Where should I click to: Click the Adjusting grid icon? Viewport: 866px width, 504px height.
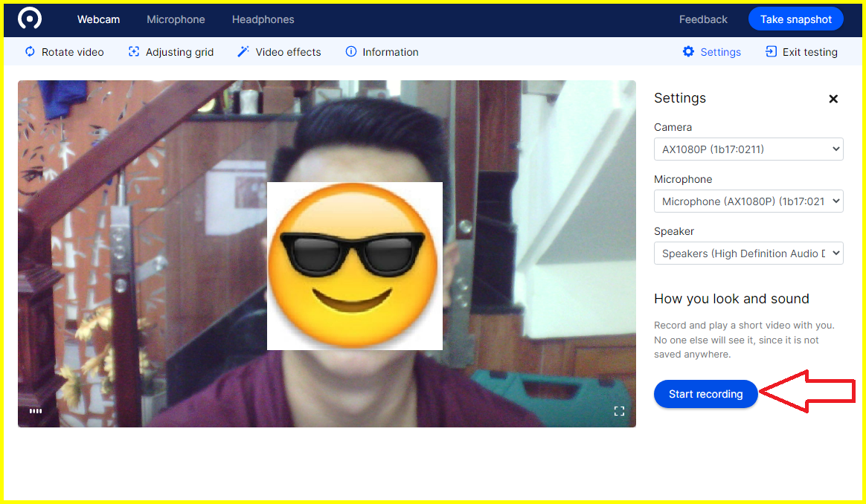134,52
